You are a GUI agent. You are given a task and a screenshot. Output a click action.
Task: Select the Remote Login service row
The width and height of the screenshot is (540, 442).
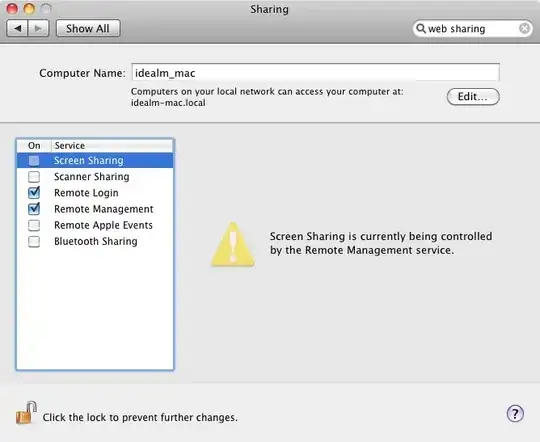pos(95,193)
